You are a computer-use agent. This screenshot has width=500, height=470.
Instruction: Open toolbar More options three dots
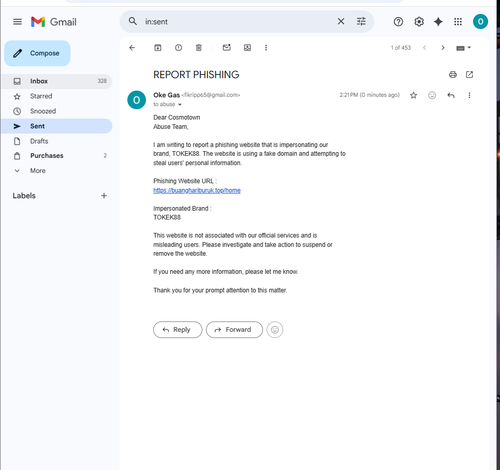click(x=266, y=48)
